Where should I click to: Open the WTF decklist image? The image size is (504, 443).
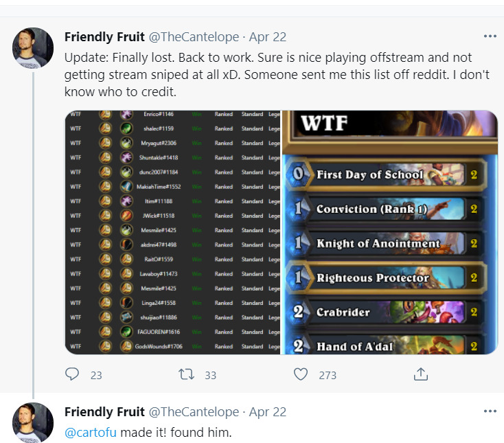pyautogui.click(x=390, y=232)
